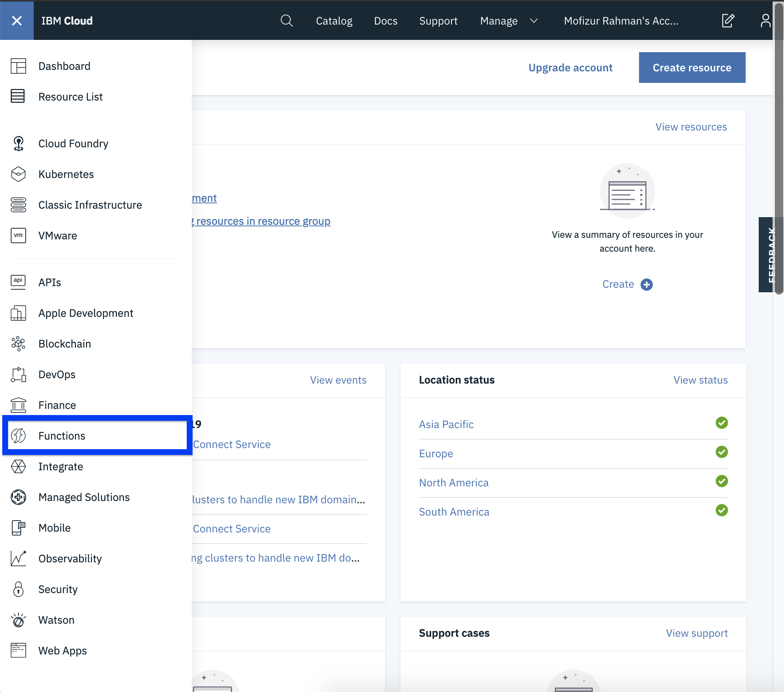Screen dimensions: 784x692
Task: Click the Mobile icon
Action: [x=18, y=528]
